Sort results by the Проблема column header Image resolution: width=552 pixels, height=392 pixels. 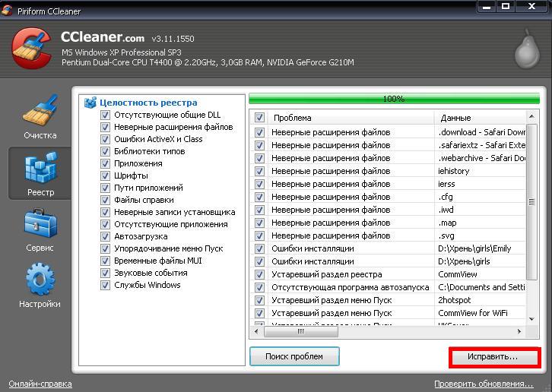tap(351, 118)
